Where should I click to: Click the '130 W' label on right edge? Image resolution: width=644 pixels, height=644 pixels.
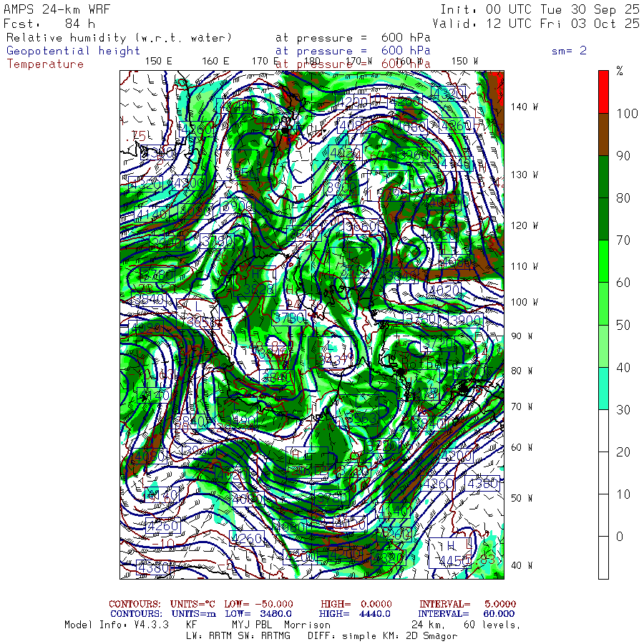click(x=524, y=175)
